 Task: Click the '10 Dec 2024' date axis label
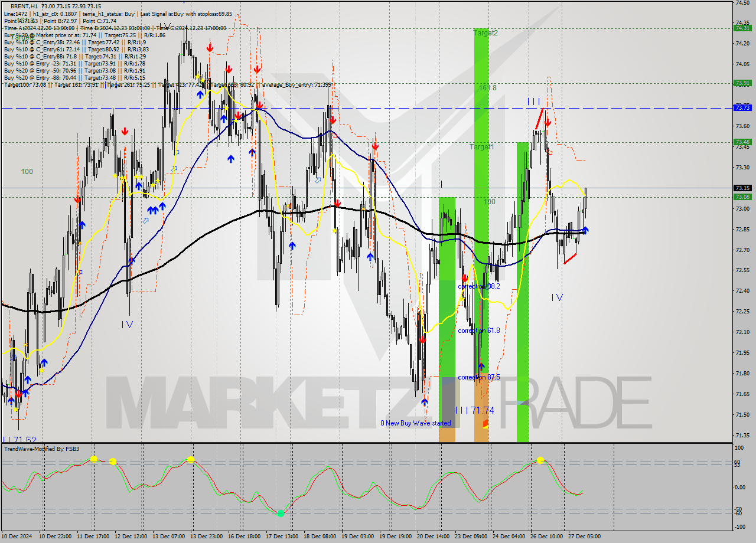pyautogui.click(x=18, y=537)
